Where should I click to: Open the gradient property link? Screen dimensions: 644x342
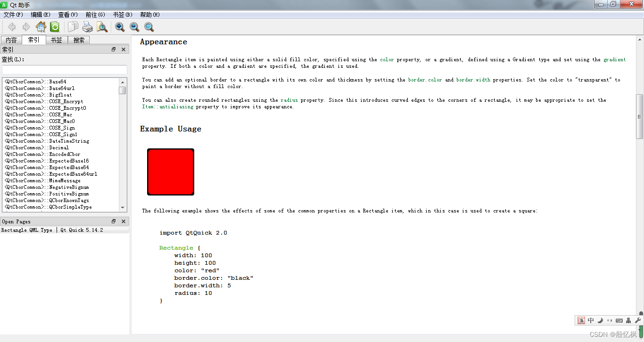tap(614, 59)
